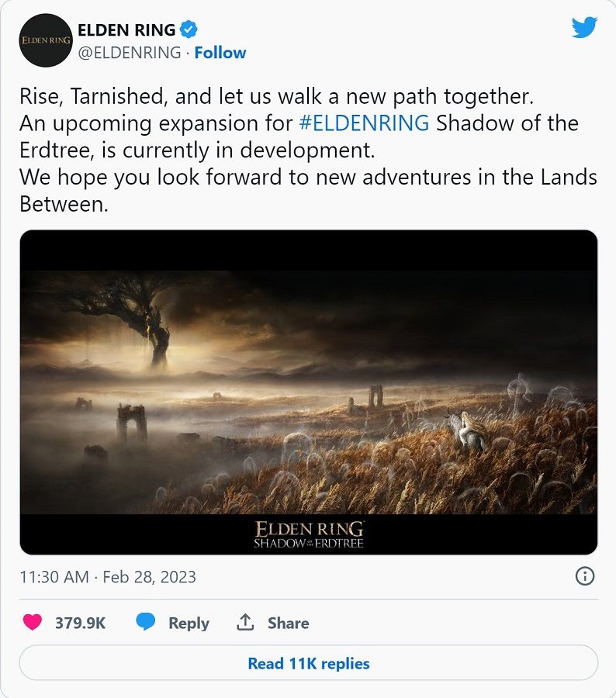Click the share upload arrow icon
616x698 pixels.
pos(246,623)
